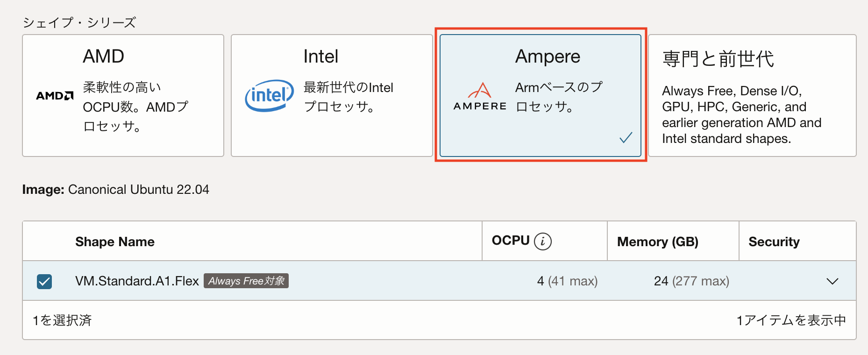The height and width of the screenshot is (355, 868).
Task: Select the Security column header
Action: [x=774, y=241]
